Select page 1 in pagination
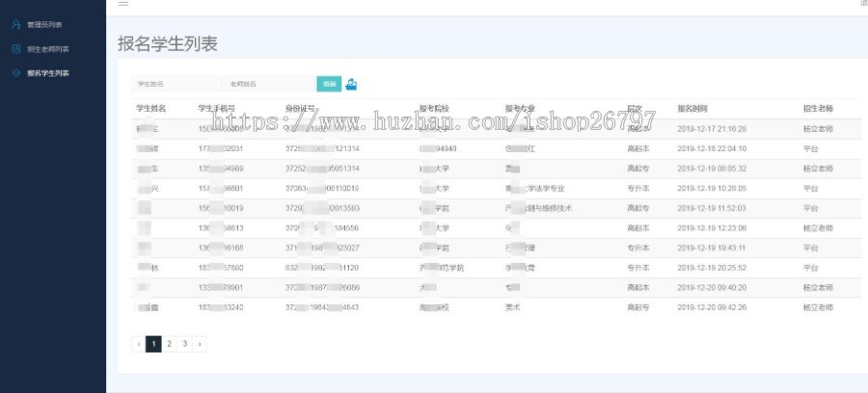The image size is (868, 393). click(153, 344)
